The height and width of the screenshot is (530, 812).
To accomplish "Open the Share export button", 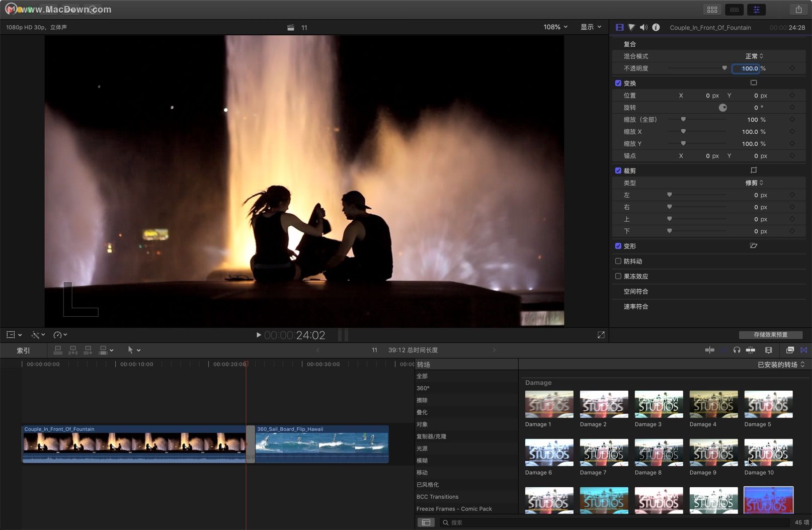I will coord(798,10).
